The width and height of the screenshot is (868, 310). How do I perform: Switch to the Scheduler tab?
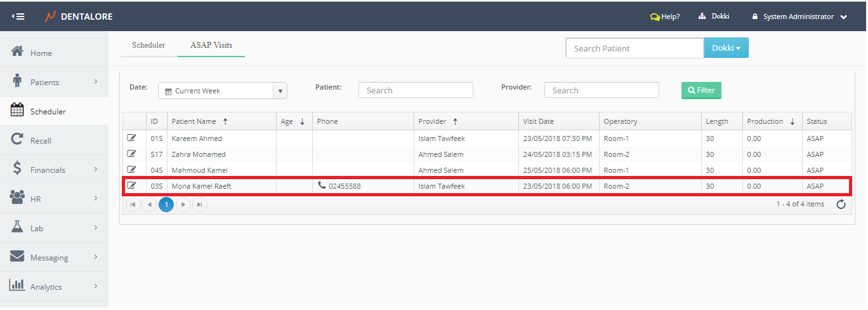pos(148,45)
